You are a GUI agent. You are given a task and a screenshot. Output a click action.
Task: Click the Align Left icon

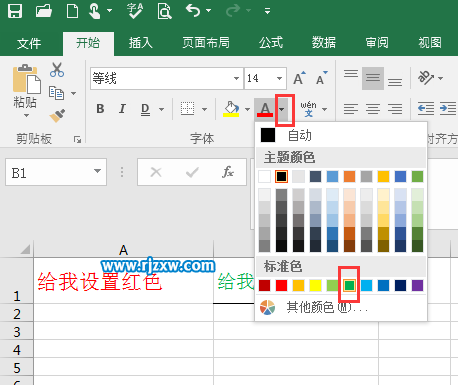(x=351, y=109)
